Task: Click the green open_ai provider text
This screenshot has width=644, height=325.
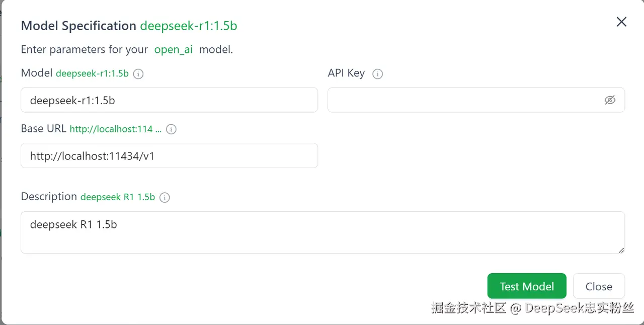Action: tap(174, 49)
